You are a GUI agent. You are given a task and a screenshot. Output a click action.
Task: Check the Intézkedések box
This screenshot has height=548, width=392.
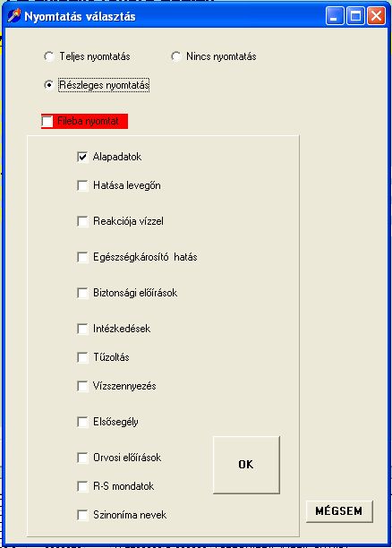tap(82, 329)
